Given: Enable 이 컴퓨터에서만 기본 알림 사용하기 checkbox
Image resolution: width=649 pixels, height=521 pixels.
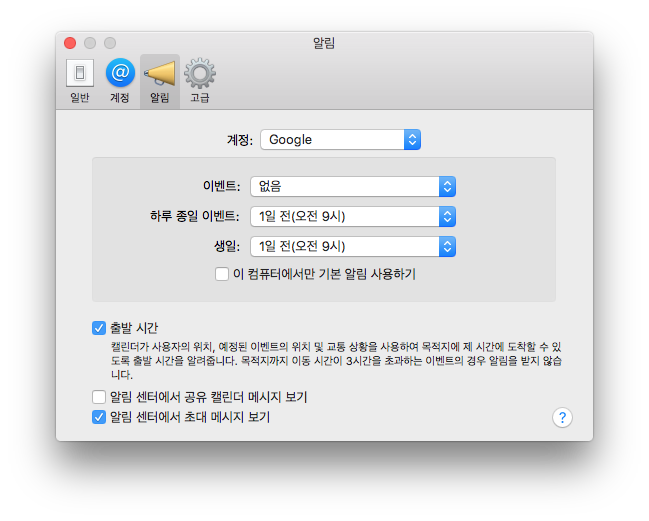Looking at the screenshot, I should 222,274.
